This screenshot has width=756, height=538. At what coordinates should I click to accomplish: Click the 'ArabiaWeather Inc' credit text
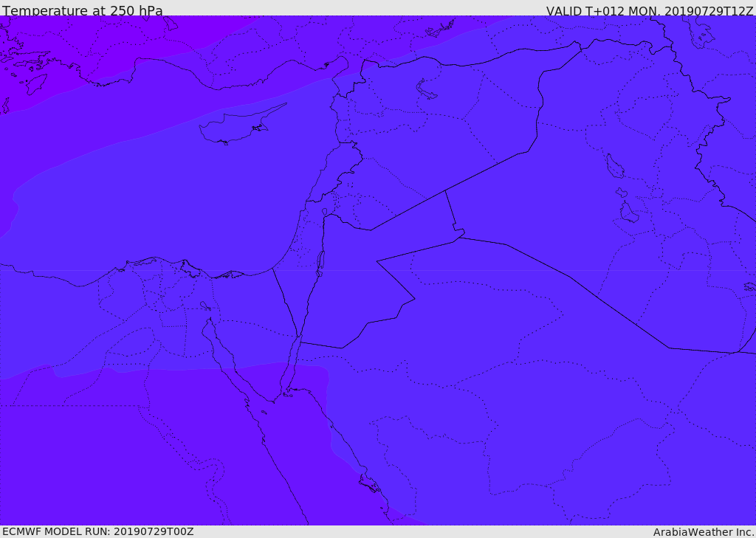704,532
